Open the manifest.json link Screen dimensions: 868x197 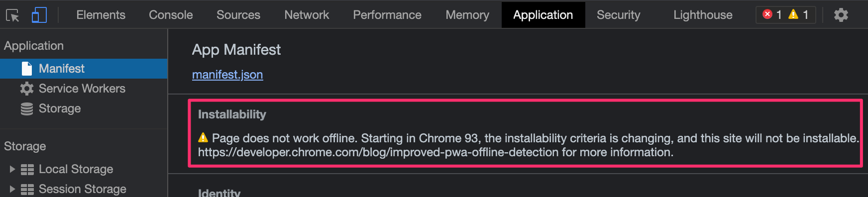(227, 75)
